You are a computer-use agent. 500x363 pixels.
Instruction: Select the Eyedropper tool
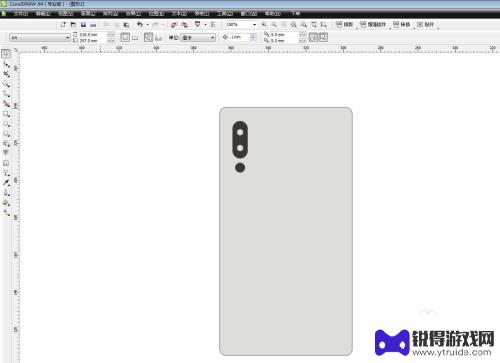tap(6, 183)
